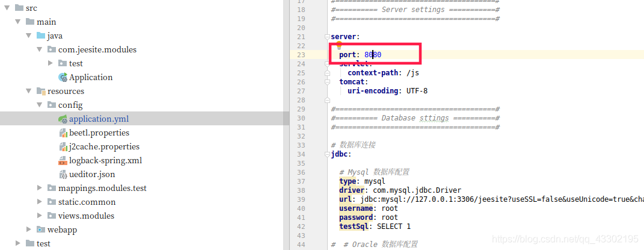Collapse the main folder arrow
644x250 pixels.
pos(17,22)
